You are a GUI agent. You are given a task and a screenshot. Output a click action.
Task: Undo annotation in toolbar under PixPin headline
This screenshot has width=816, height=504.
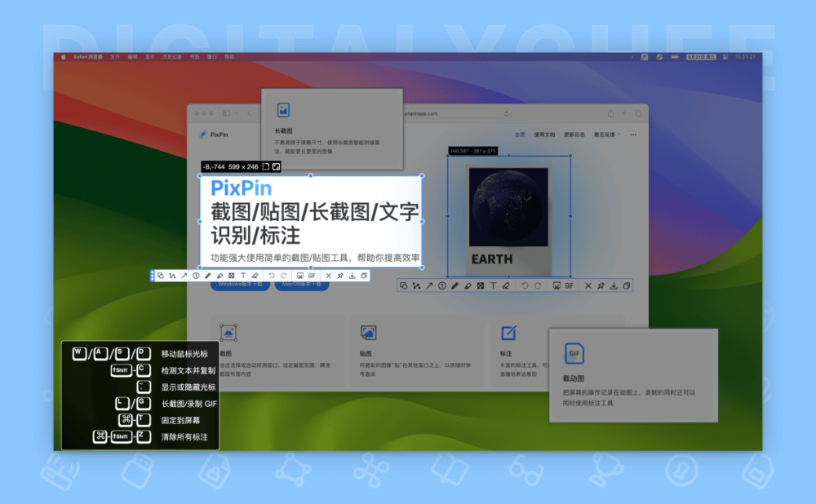[x=271, y=276]
